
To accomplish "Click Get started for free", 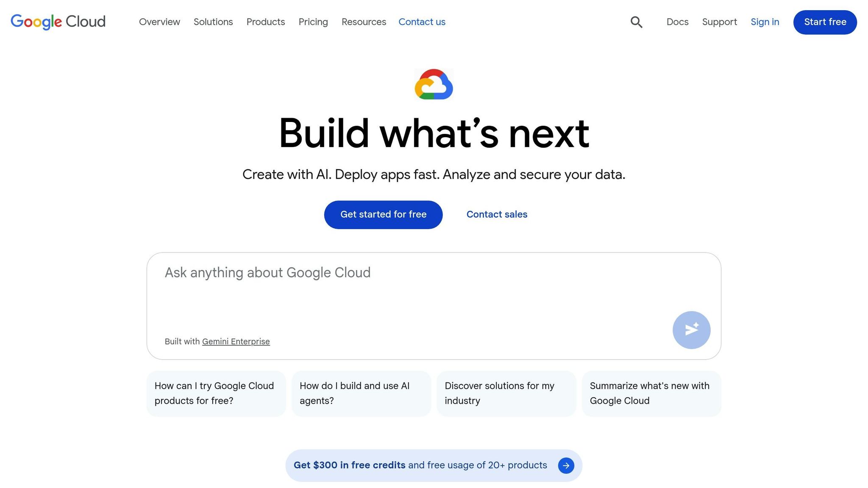I will 383,214.
